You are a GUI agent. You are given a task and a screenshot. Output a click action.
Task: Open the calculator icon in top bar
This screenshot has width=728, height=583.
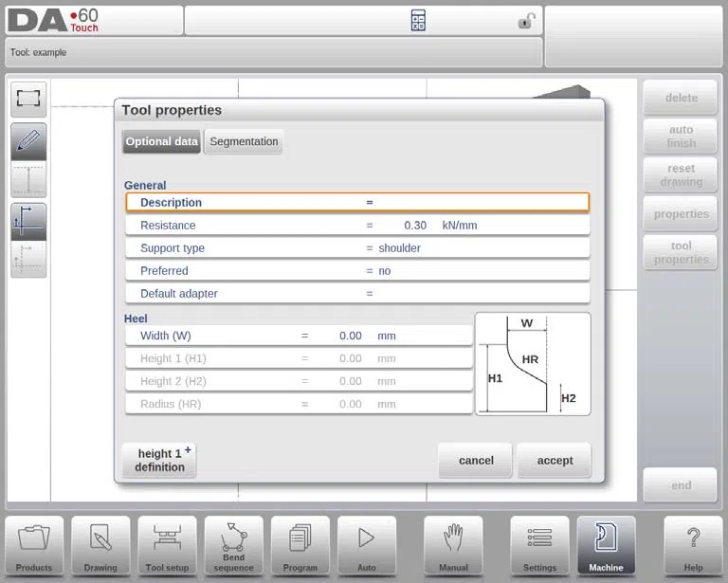(418, 21)
